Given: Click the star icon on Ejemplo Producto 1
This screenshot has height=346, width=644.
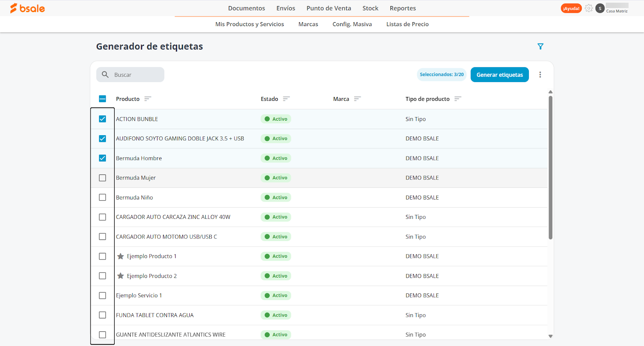Looking at the screenshot, I should click(120, 256).
